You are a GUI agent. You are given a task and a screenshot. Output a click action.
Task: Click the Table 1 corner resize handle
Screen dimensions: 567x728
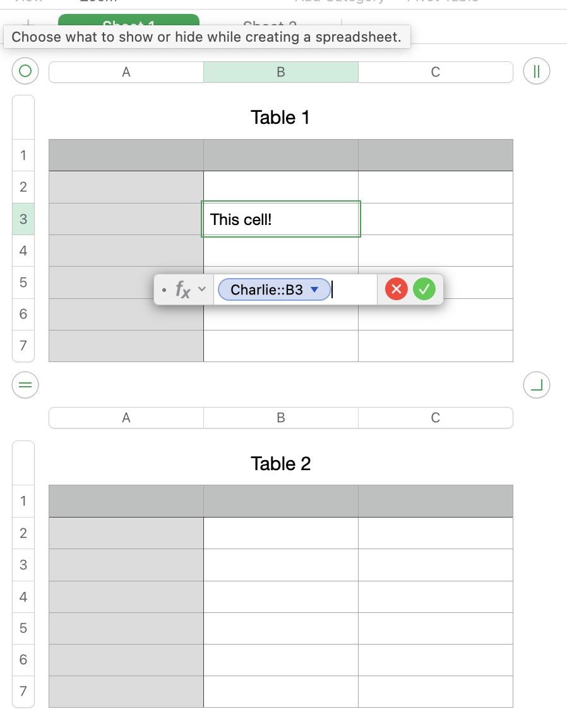537,384
